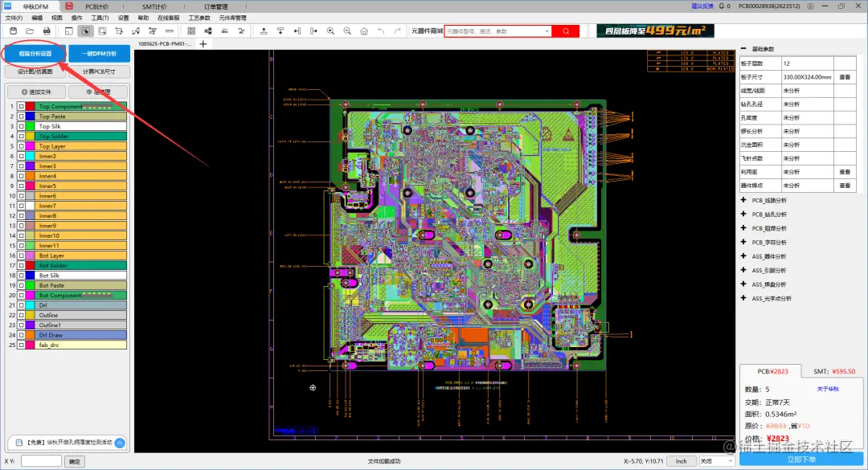Click the zoom out magnifier icon
The height and width of the screenshot is (470, 868).
pos(347,31)
